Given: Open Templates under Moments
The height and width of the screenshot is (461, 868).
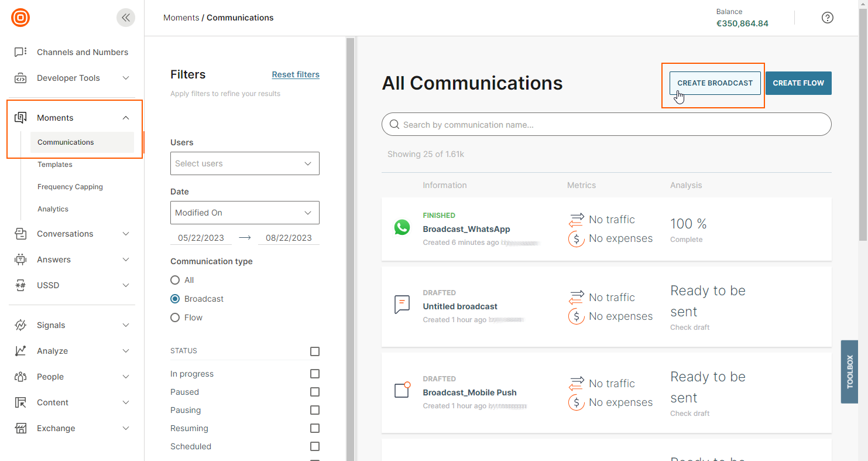Looking at the screenshot, I should pyautogui.click(x=55, y=165).
